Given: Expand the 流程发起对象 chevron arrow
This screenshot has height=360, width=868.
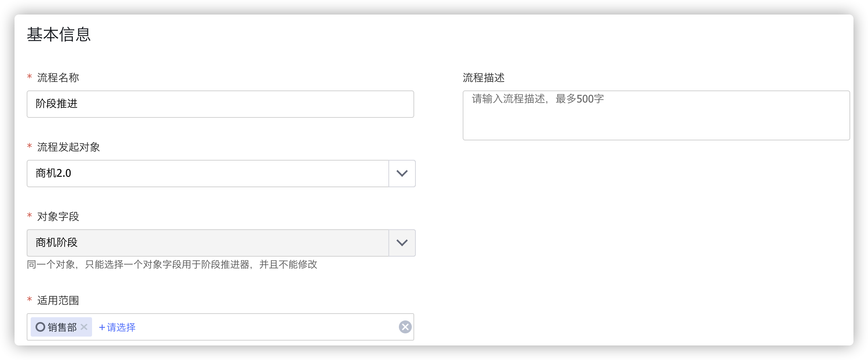Looking at the screenshot, I should pyautogui.click(x=402, y=174).
